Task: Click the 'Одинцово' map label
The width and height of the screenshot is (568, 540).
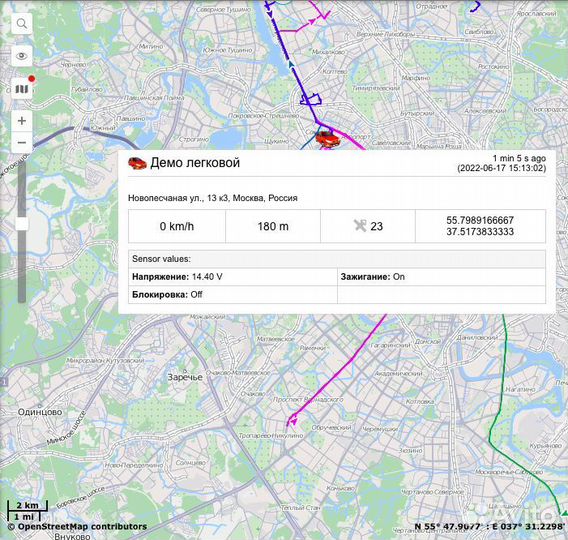Action: tap(40, 412)
